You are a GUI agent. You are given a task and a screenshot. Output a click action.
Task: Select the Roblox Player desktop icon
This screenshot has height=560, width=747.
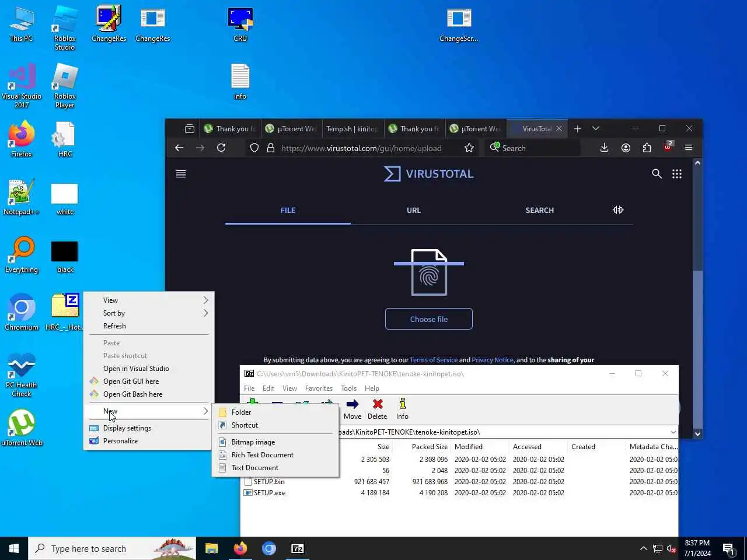65,86
